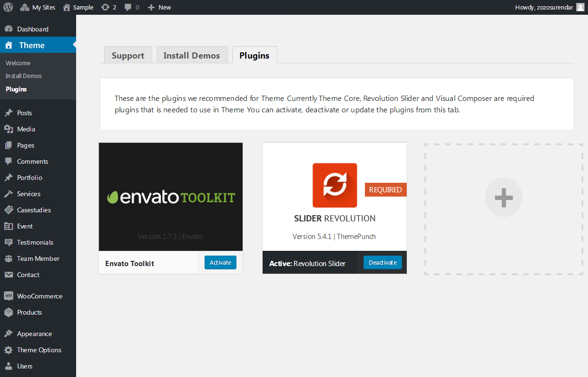
Task: Open Theme Options gear in sidebar
Action: click(39, 350)
